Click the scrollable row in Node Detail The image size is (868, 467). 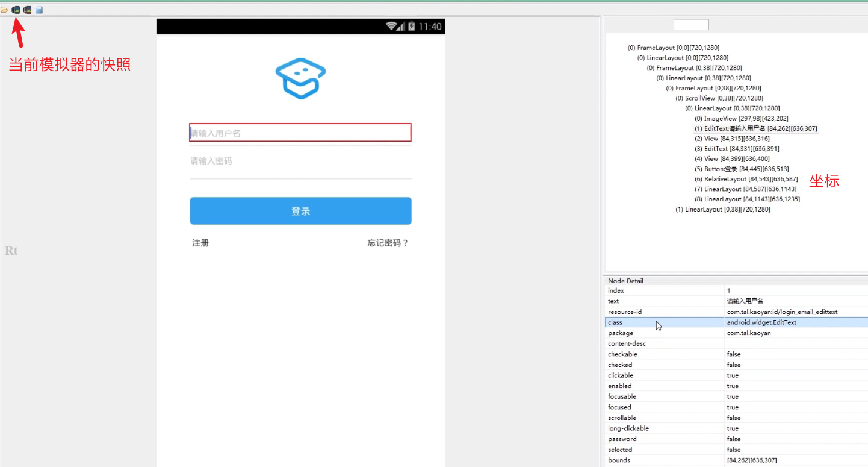[735, 418]
